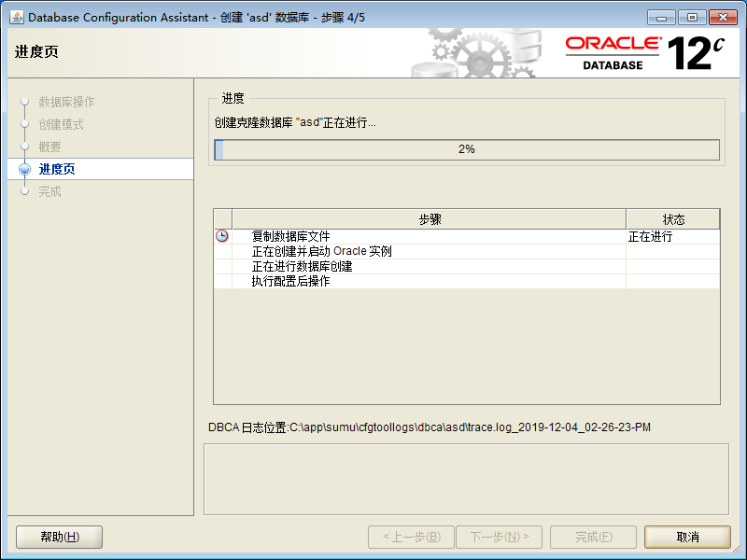747x560 pixels.
Task: Select 完成 step in sidebar
Action: click(x=50, y=191)
